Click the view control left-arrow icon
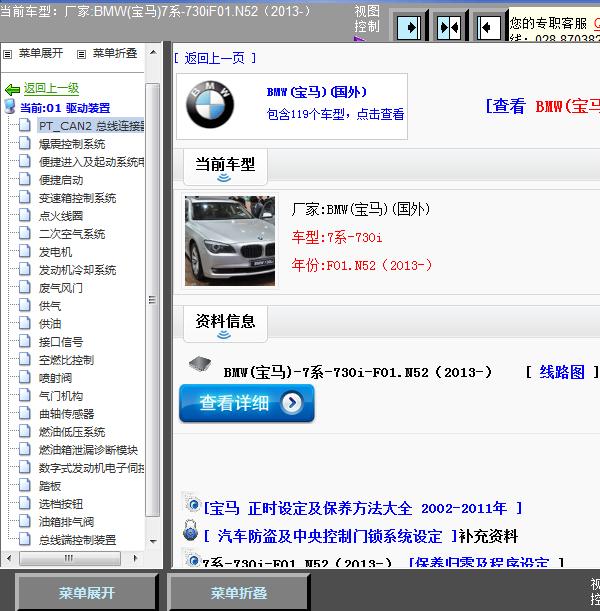The width and height of the screenshot is (600, 611). coord(489,27)
